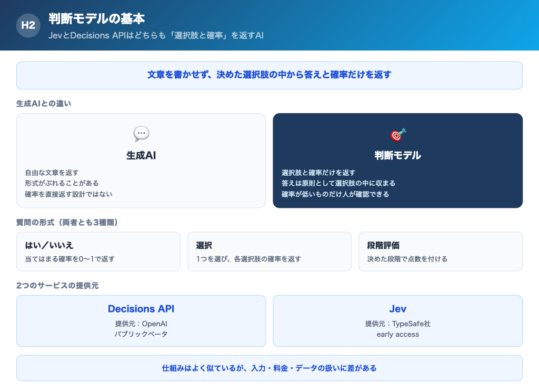Click the text 提供元：TypeSafe社
Image resolution: width=539 pixels, height=392 pixels.
tap(398, 324)
